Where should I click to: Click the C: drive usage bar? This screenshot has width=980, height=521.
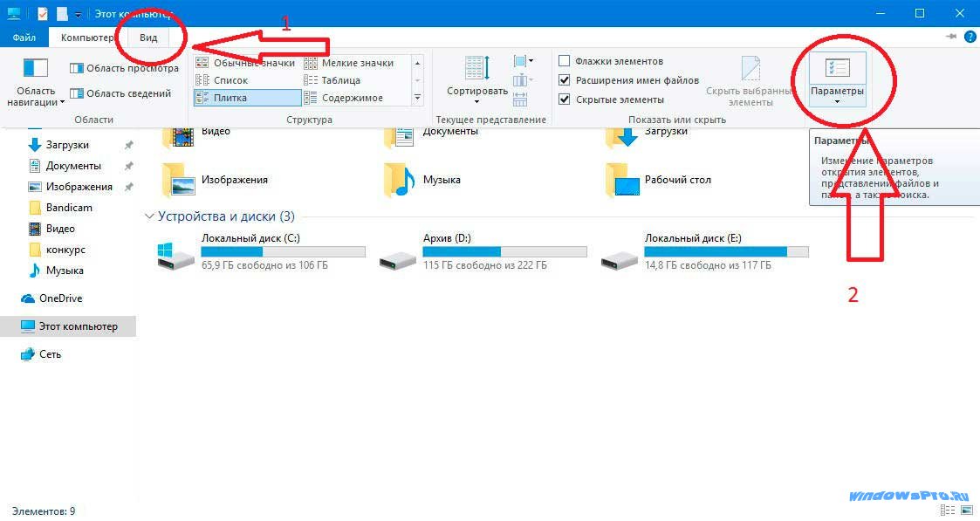[x=283, y=251]
